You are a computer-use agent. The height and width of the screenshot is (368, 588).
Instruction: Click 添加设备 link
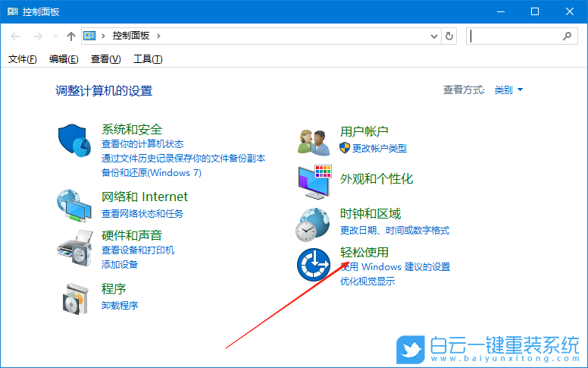(120, 264)
